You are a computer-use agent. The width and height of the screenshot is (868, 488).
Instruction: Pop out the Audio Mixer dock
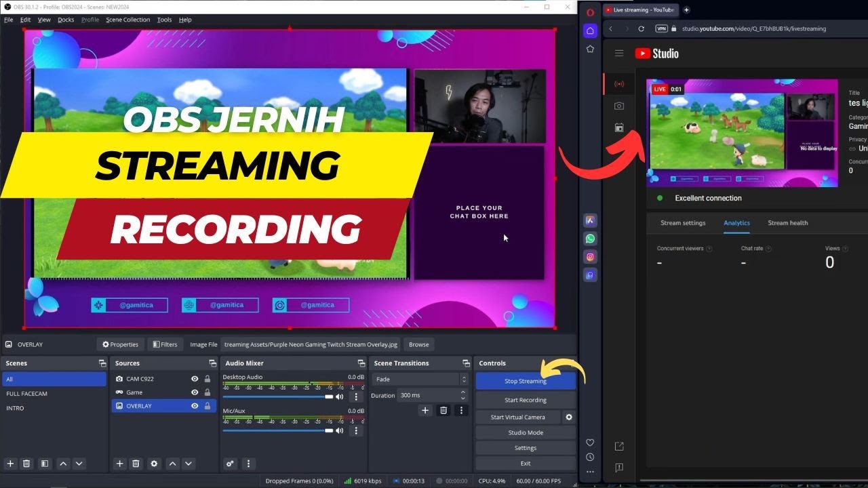point(361,363)
